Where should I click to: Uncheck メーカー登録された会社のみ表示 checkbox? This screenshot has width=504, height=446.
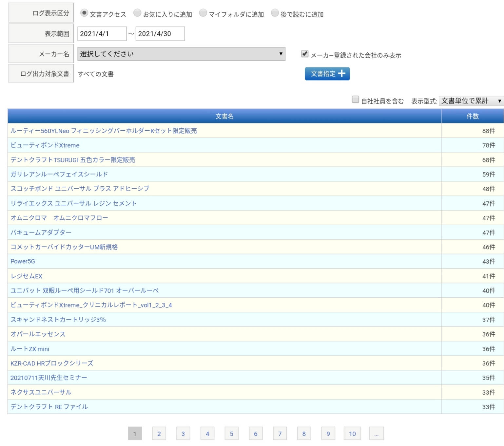(305, 54)
